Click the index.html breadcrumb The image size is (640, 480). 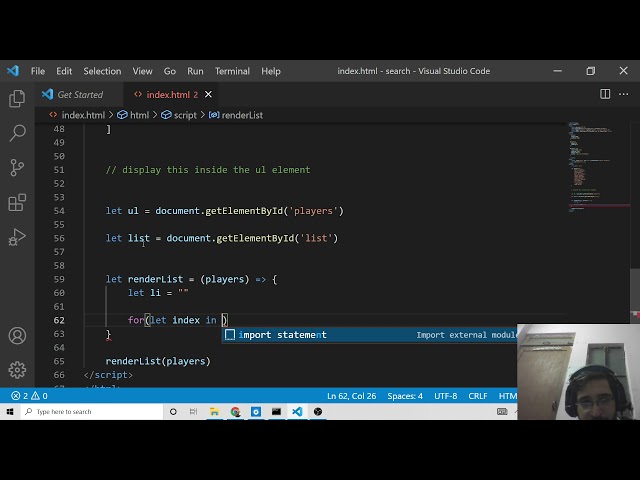tap(78, 115)
